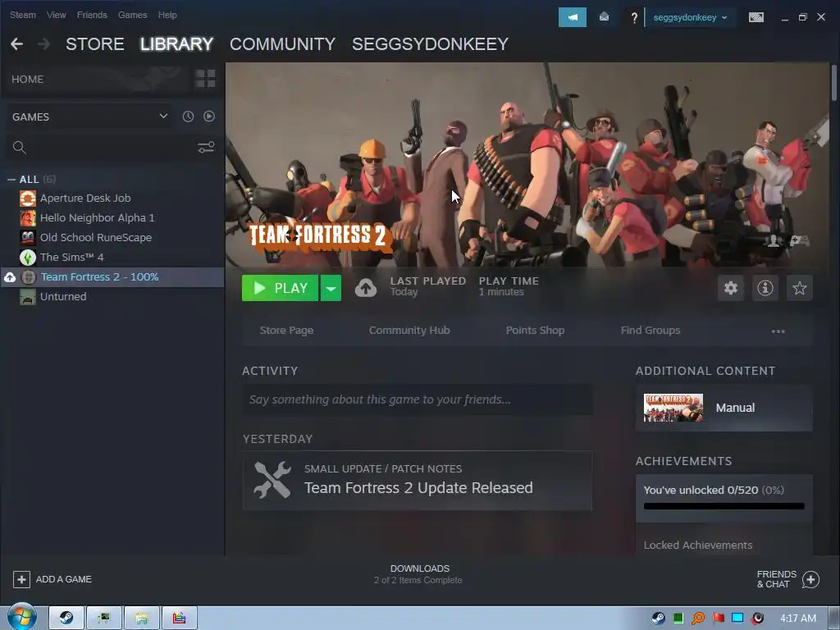This screenshot has width=840, height=630.
Task: Open the Help menu
Action: (x=167, y=15)
